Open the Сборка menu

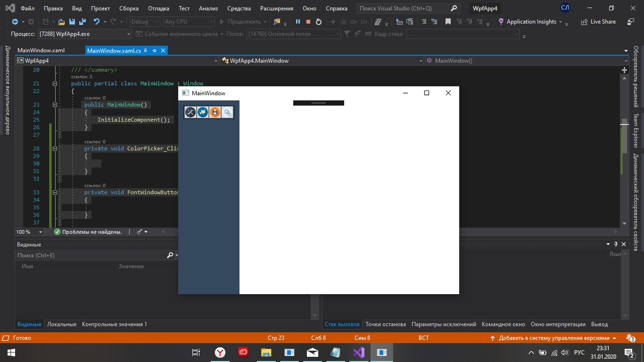click(129, 9)
